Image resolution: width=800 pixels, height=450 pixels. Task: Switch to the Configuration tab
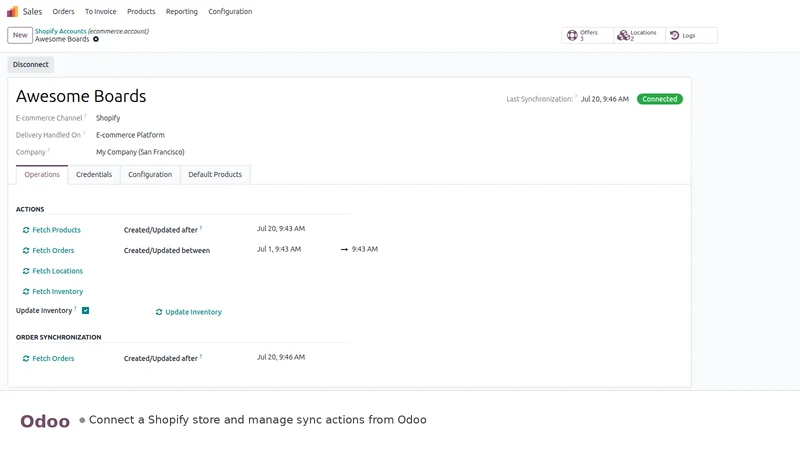pos(150,174)
